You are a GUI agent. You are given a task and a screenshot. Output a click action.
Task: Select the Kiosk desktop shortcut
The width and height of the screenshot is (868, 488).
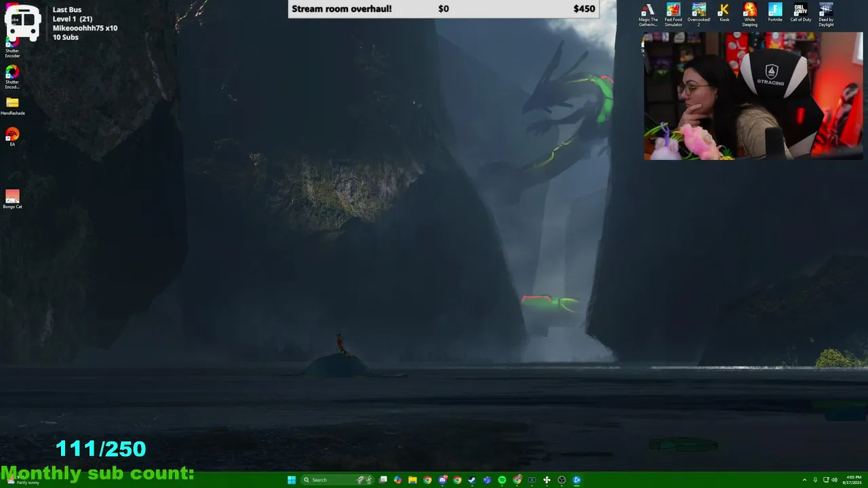724,13
